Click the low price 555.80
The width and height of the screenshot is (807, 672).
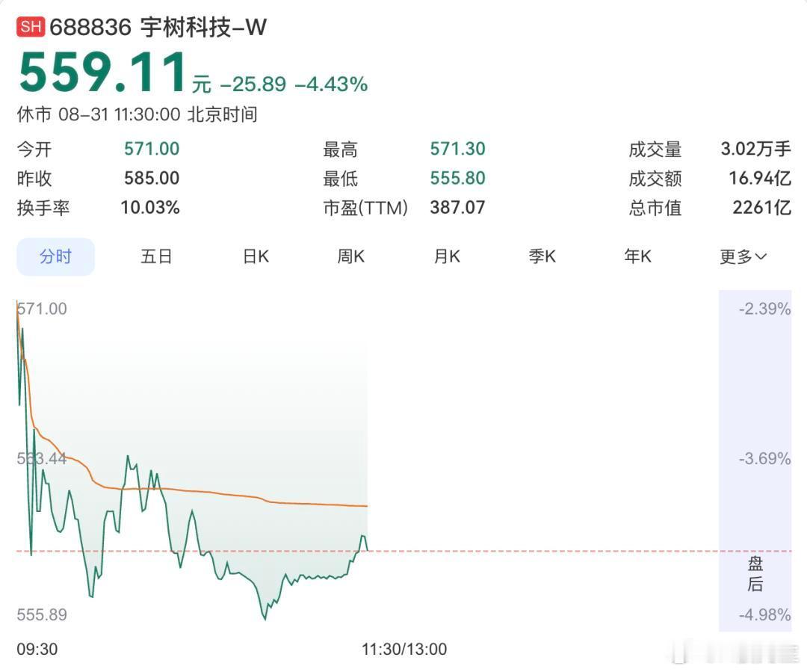[x=458, y=178]
